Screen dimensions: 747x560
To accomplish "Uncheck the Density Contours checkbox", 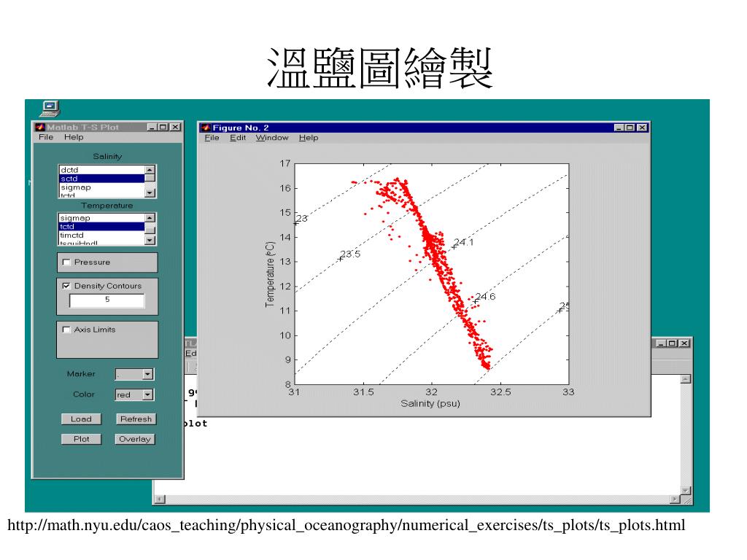I will tap(66, 286).
